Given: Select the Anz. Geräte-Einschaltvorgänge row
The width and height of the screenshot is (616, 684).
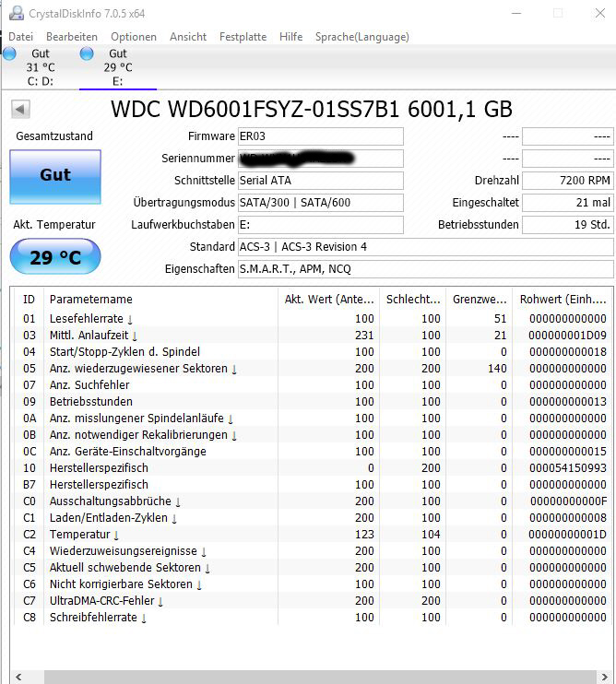Looking at the screenshot, I should [x=313, y=451].
